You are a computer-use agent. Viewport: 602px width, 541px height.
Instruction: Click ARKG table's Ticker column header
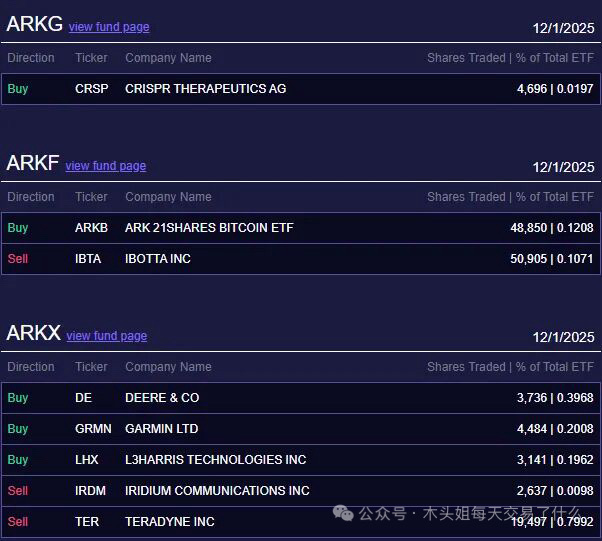point(91,58)
